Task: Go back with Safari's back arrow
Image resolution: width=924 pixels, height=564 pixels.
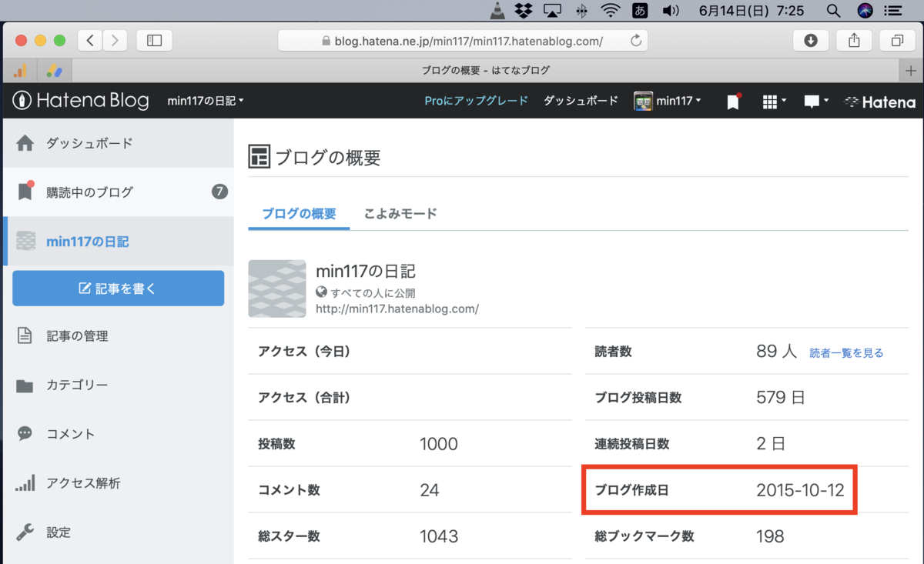Action: (x=90, y=41)
